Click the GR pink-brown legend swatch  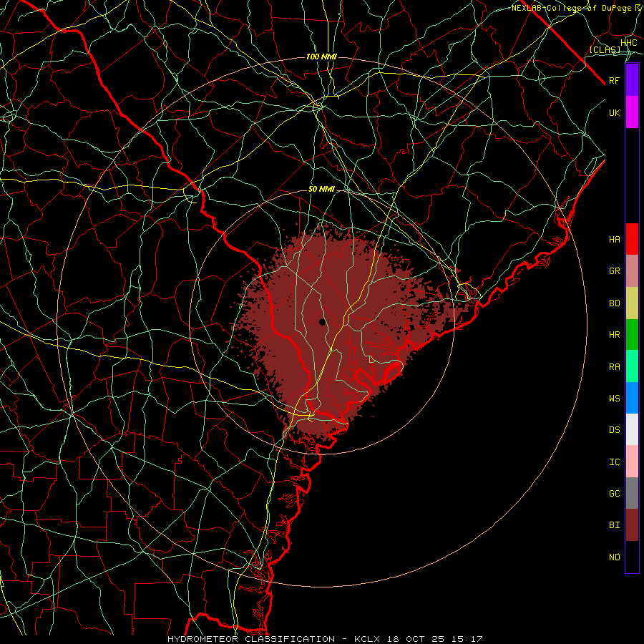(x=632, y=271)
